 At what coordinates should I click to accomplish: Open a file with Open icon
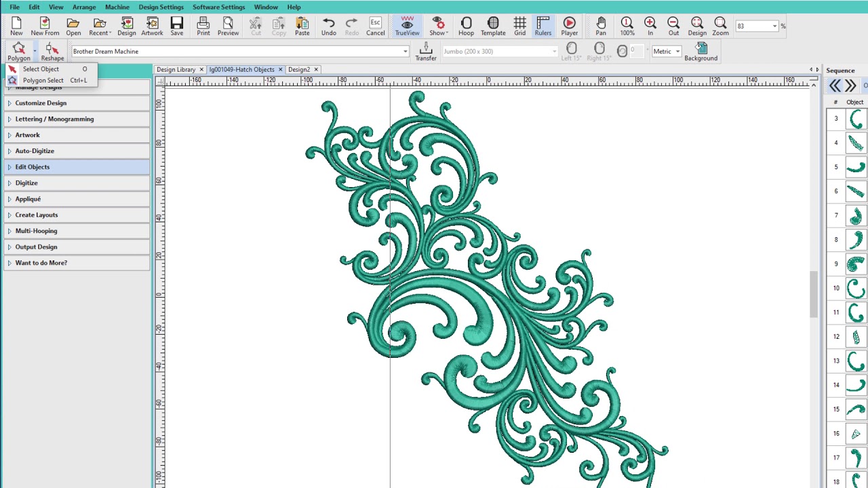[73, 26]
